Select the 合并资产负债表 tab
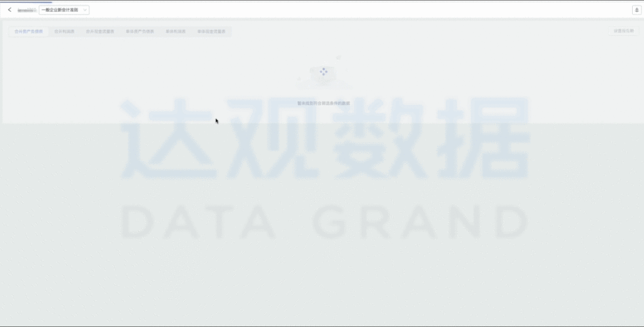This screenshot has height=327, width=644. pyautogui.click(x=29, y=31)
